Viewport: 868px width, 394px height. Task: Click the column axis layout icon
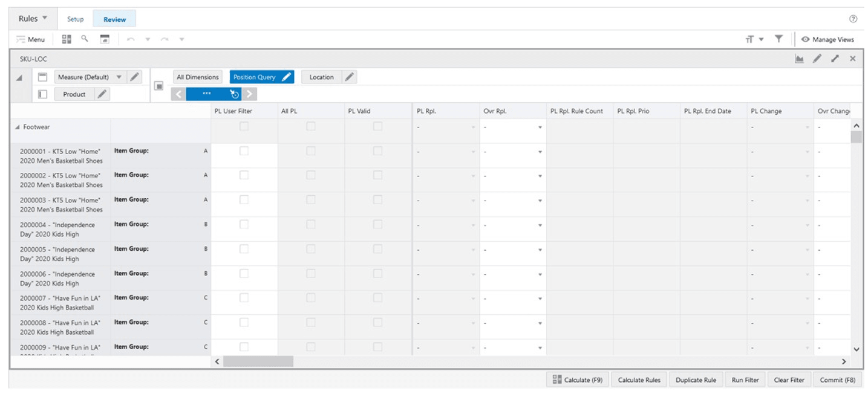[x=42, y=77]
